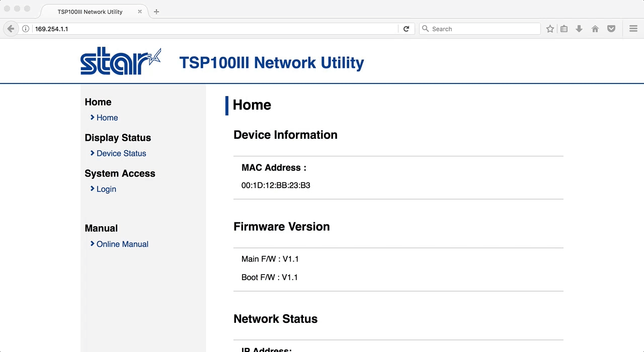This screenshot has width=644, height=352.
Task: Reload the page with the refresh icon
Action: click(x=406, y=29)
